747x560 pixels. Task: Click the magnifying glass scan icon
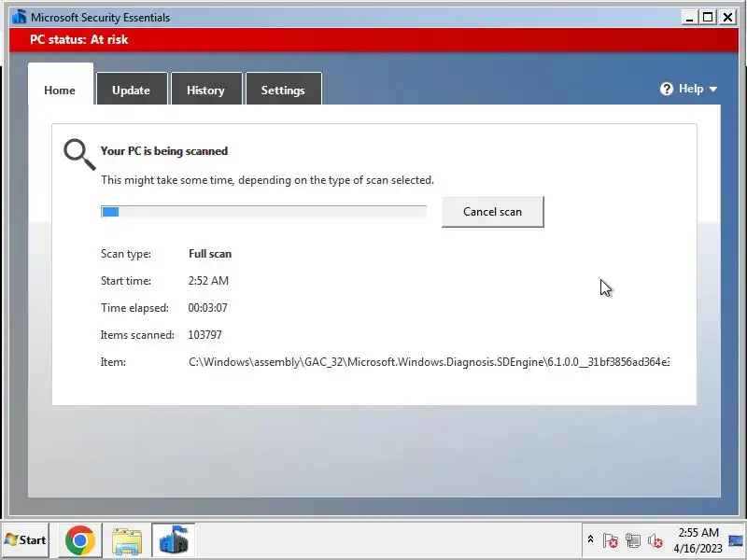click(x=79, y=154)
